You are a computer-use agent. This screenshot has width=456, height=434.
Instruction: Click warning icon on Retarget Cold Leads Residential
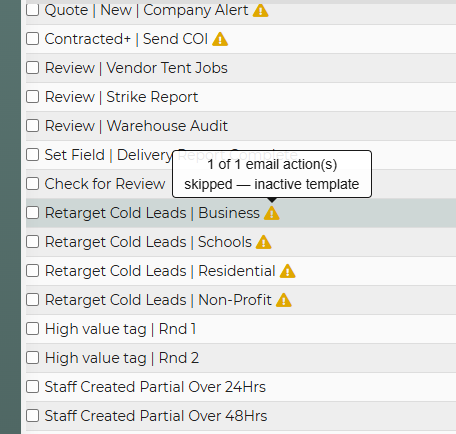click(287, 271)
